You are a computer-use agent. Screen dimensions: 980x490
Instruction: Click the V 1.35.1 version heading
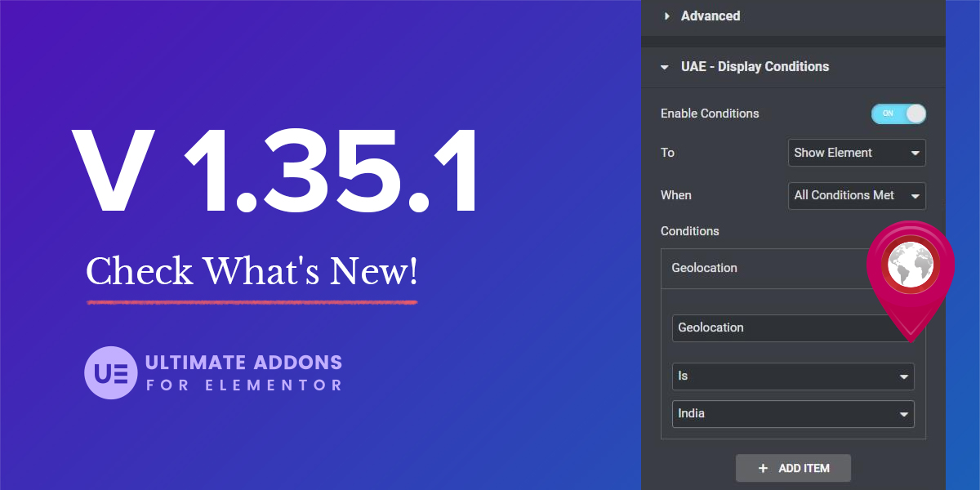tap(274, 175)
